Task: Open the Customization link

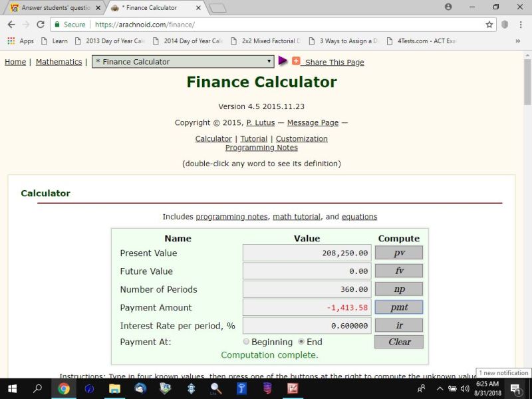Action: pyautogui.click(x=302, y=139)
